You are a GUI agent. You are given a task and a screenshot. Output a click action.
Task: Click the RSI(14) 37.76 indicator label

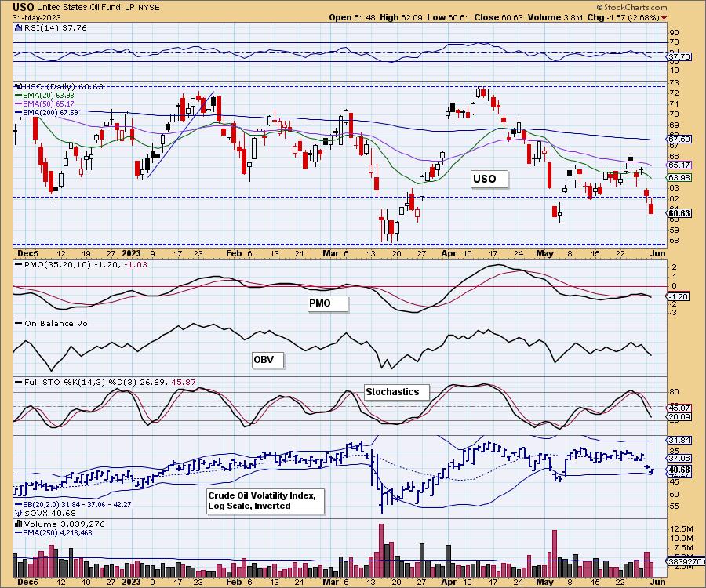[x=56, y=28]
